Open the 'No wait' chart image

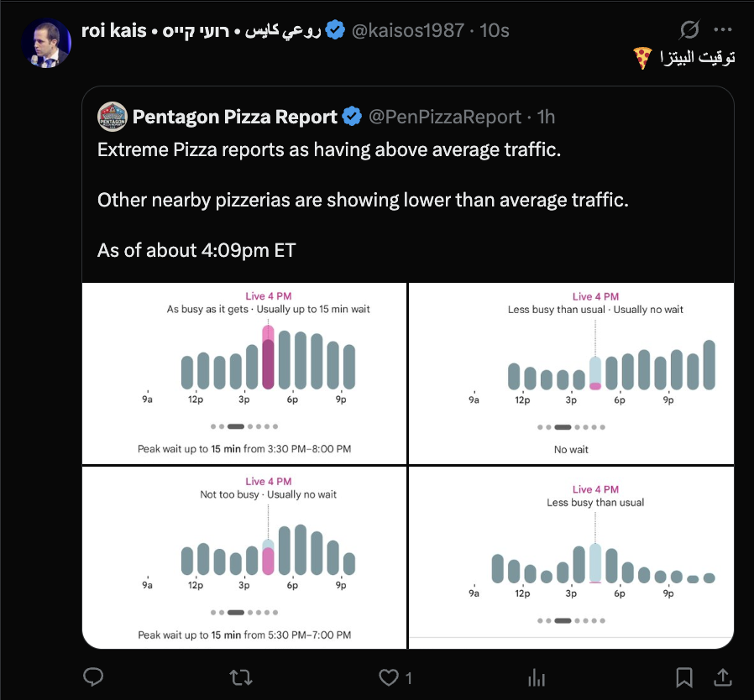pyautogui.click(x=571, y=374)
